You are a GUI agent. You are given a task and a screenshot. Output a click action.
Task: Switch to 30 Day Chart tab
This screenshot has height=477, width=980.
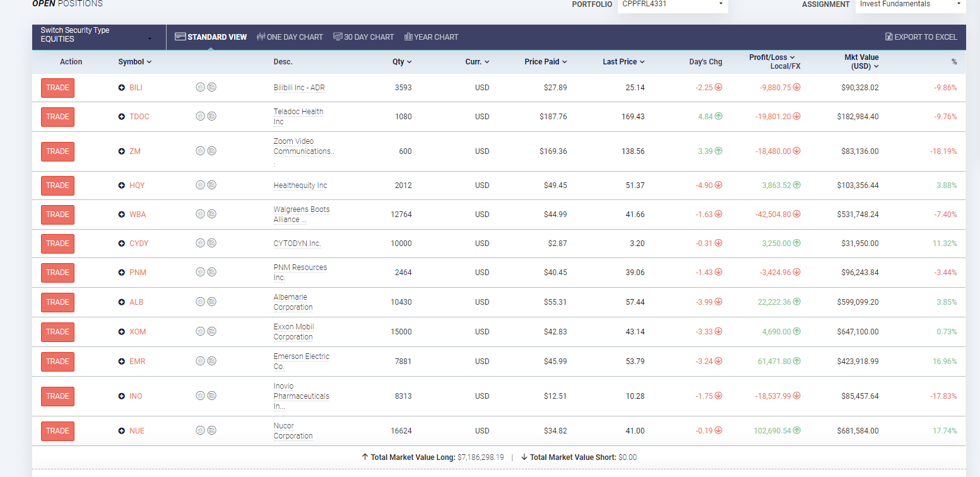363,37
